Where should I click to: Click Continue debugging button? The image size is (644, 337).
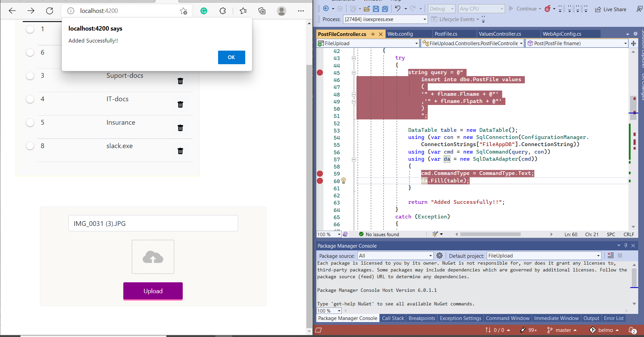[x=524, y=9]
